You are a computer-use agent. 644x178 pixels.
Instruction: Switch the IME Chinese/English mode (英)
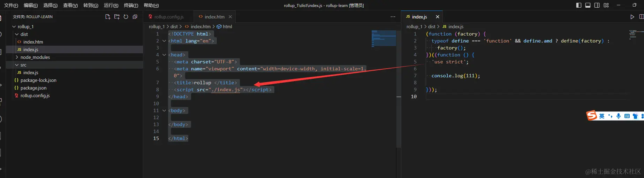602,116
